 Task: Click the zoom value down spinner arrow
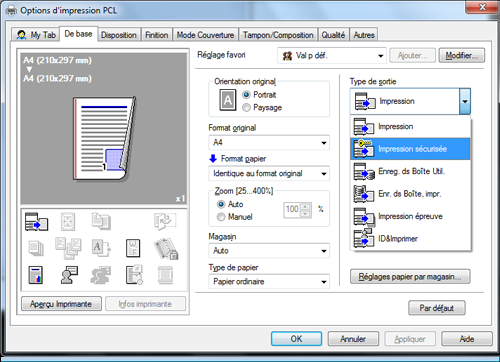(x=306, y=214)
